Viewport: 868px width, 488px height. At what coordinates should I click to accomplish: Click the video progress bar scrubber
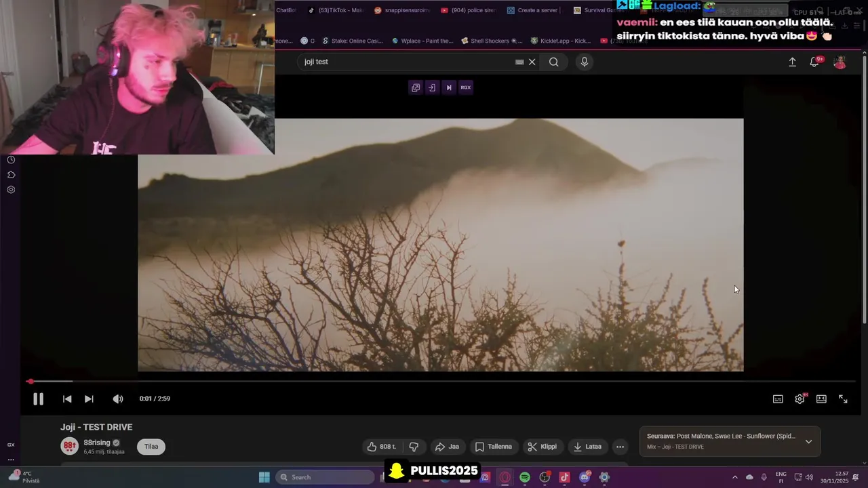click(x=30, y=382)
